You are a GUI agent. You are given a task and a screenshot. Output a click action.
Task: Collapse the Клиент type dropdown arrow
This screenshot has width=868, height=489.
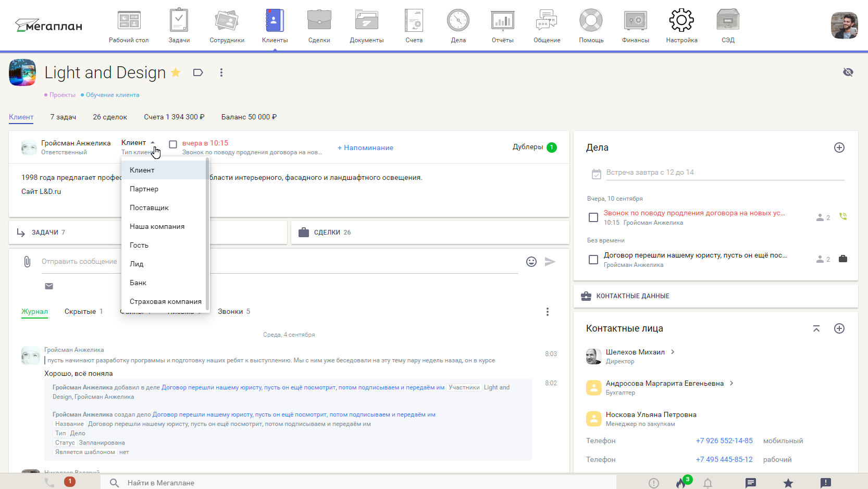coord(153,142)
